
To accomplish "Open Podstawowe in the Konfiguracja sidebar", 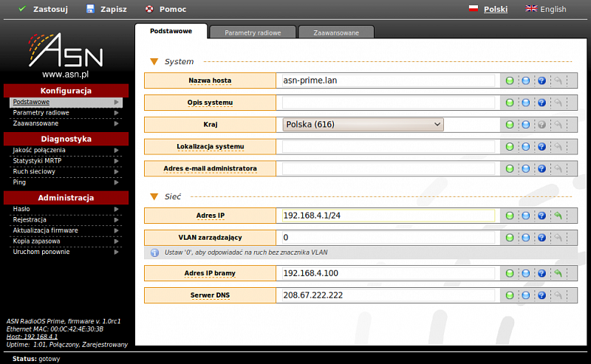I will tap(66, 102).
